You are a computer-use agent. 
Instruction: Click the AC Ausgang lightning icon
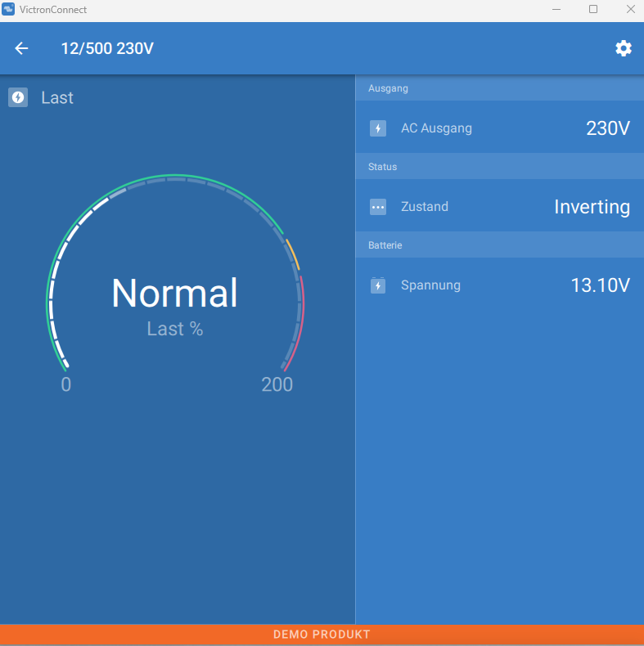pyautogui.click(x=378, y=128)
